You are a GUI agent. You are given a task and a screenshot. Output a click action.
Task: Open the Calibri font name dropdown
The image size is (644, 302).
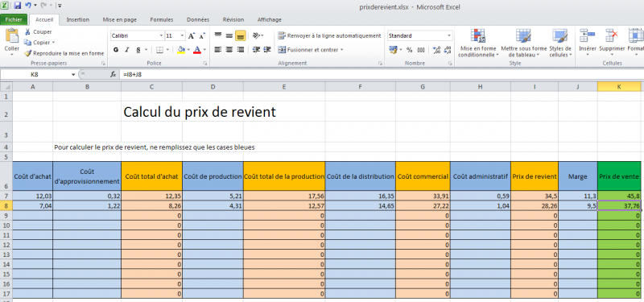pos(162,36)
